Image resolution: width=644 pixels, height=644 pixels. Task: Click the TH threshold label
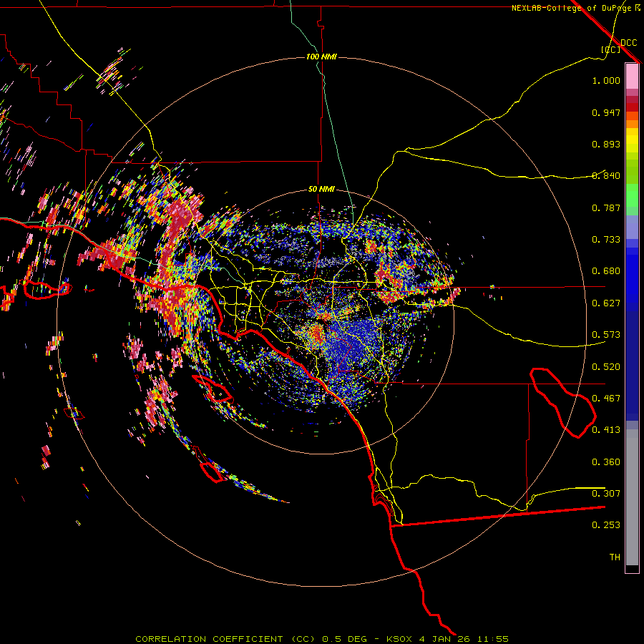(615, 557)
